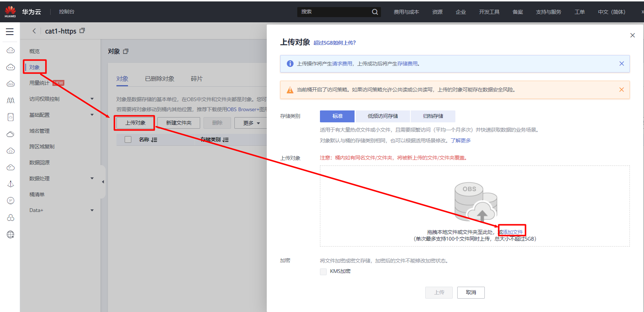This screenshot has height=312, width=644.
Task: Switch to the 已删除对象 tab
Action: tap(160, 79)
